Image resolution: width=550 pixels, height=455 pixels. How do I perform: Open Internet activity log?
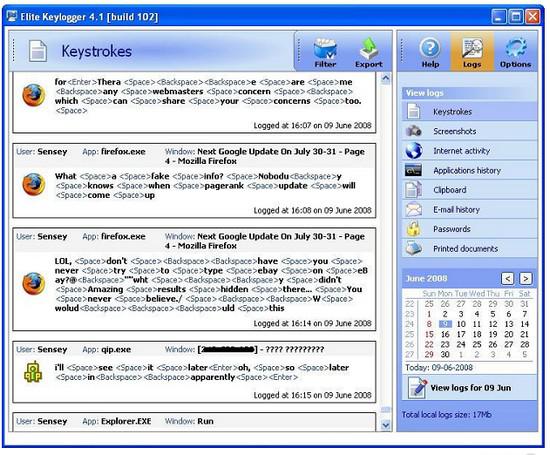click(x=469, y=151)
